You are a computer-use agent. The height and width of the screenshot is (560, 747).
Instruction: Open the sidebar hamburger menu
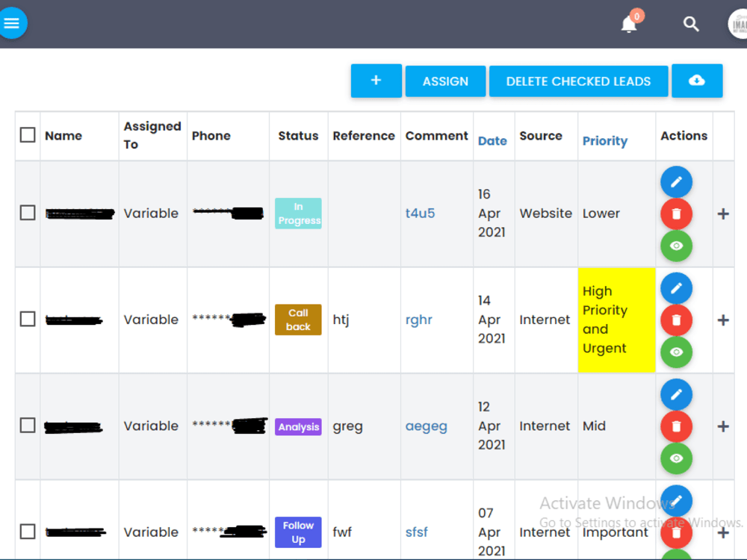[13, 23]
